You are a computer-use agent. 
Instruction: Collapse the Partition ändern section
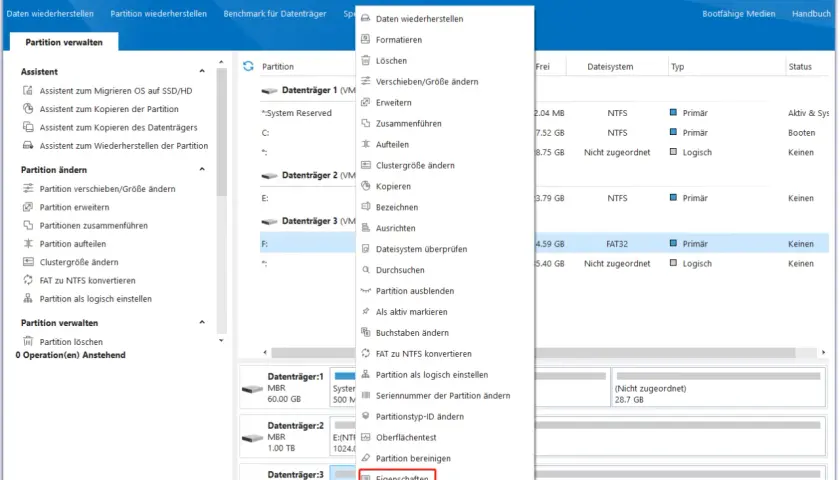coord(202,169)
